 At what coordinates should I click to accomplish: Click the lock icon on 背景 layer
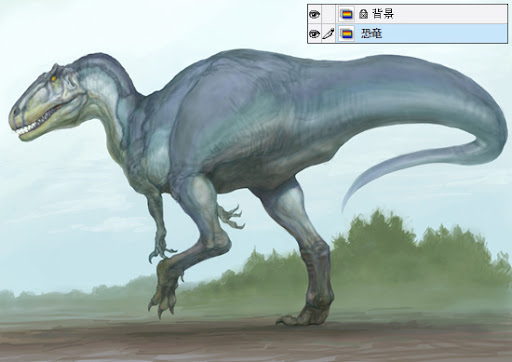(363, 14)
